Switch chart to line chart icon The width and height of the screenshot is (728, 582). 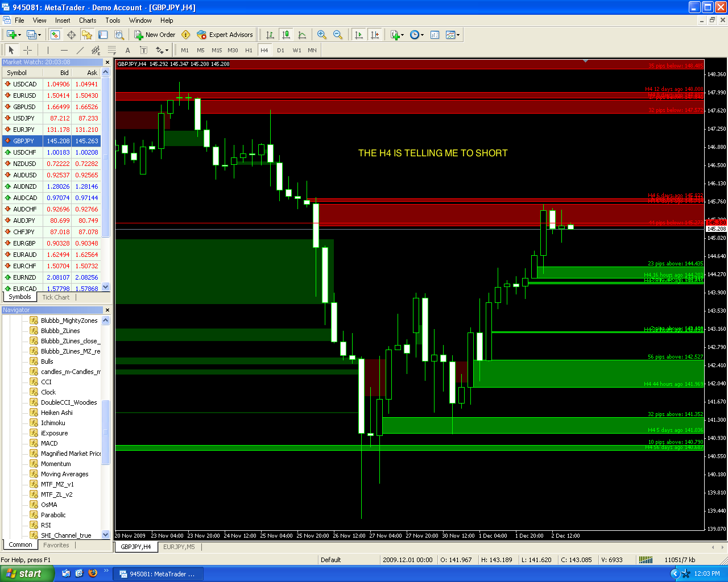click(x=302, y=35)
